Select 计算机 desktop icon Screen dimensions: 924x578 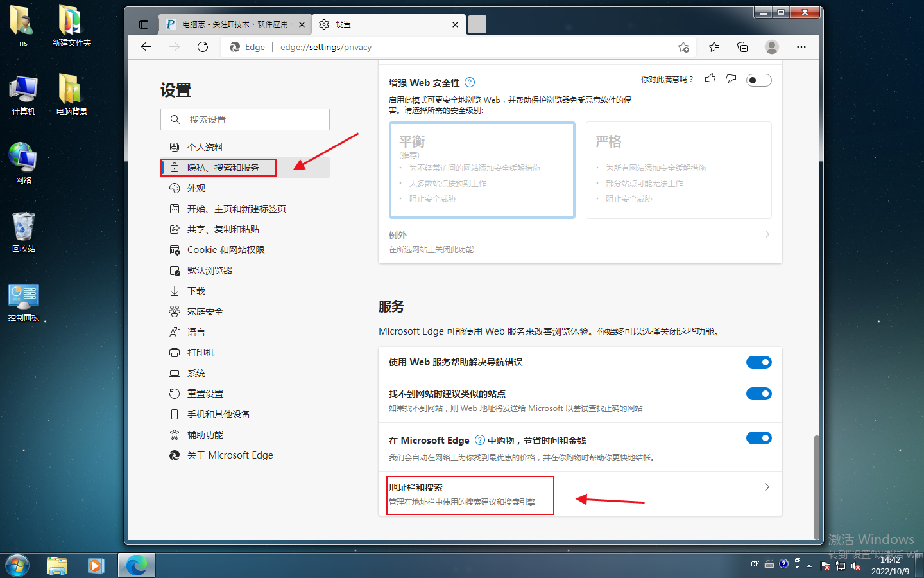coord(24,95)
